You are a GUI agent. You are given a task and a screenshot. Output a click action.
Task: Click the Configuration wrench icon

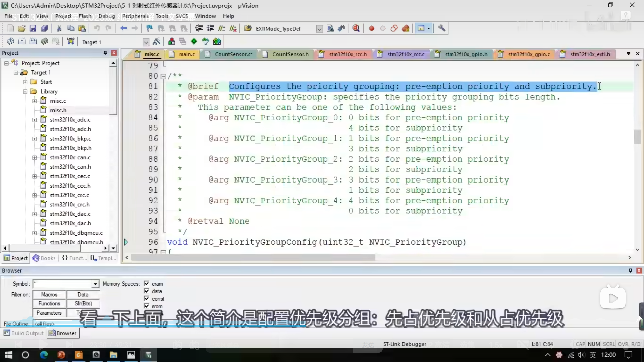click(x=441, y=28)
